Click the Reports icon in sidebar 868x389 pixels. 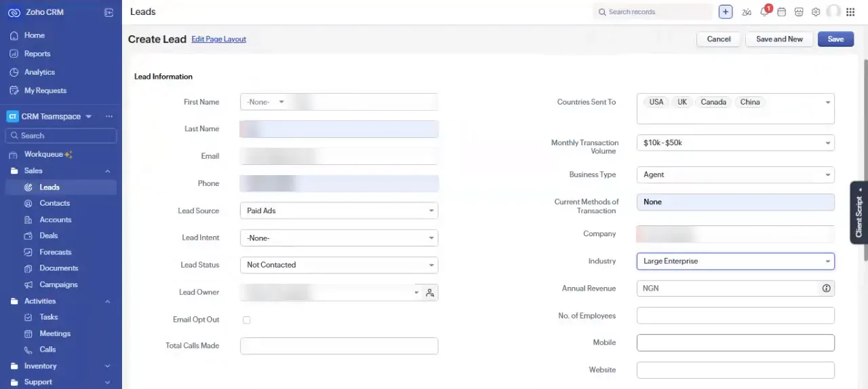click(x=14, y=54)
